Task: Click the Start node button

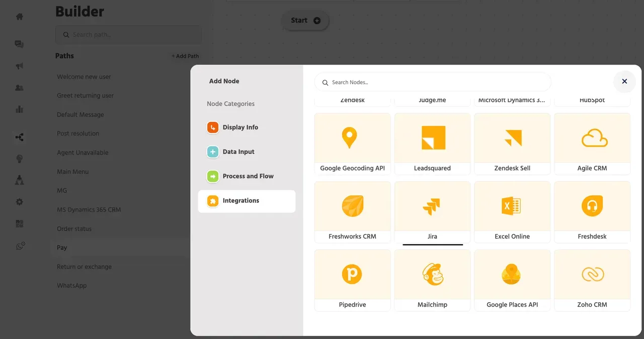Action: (x=305, y=21)
